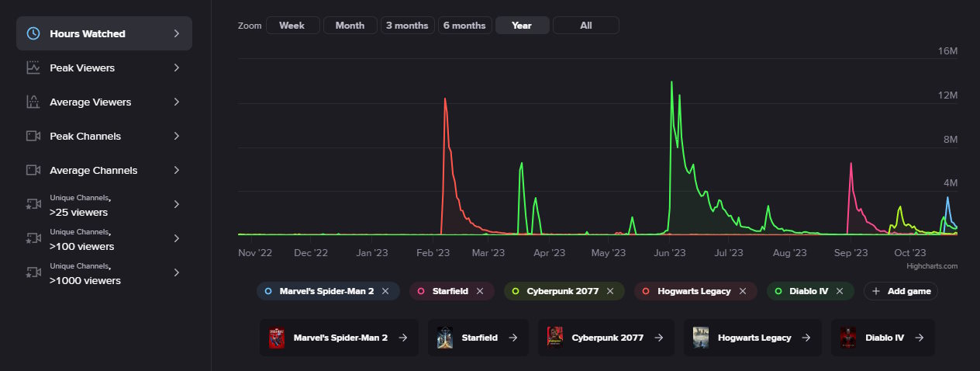This screenshot has height=371, width=980.
Task: Click the camera icon beside Peak Channels
Action: point(33,136)
